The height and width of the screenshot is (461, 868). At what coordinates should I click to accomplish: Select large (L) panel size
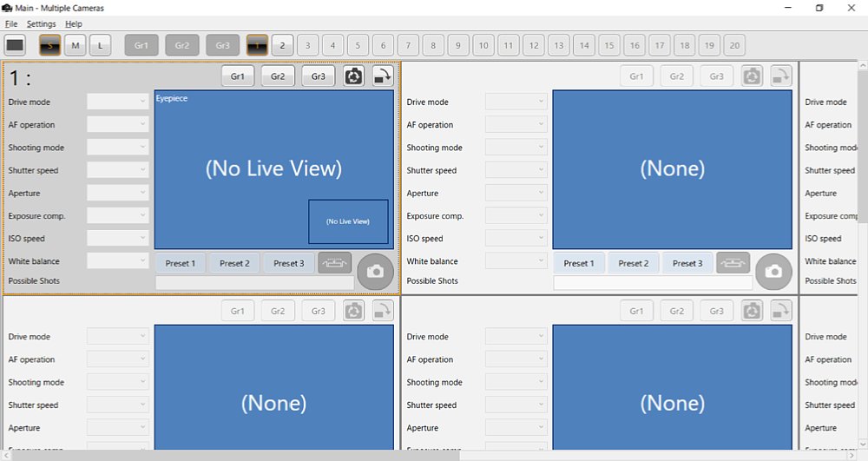click(100, 45)
